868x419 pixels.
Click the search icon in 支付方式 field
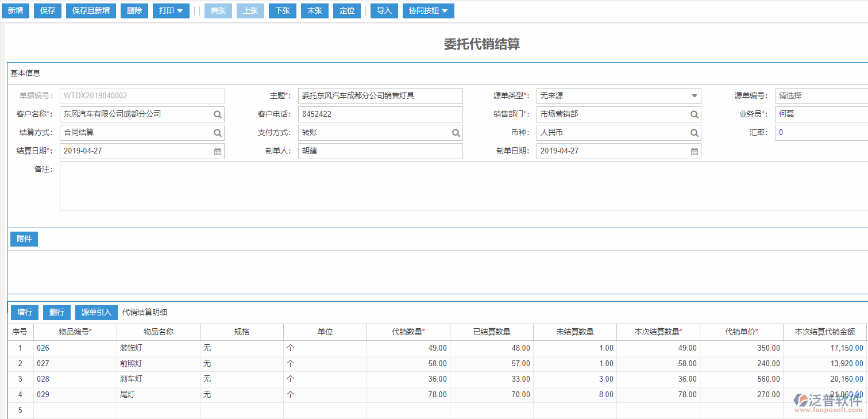(x=456, y=133)
